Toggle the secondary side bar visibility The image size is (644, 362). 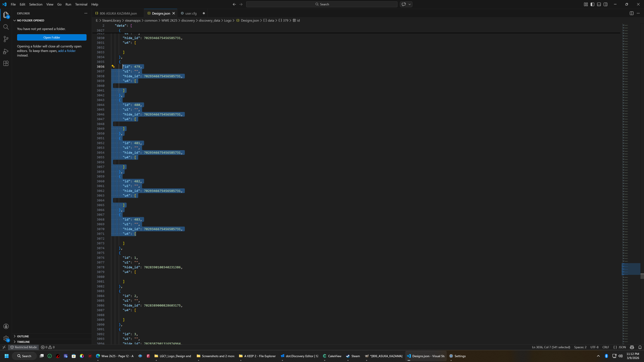click(x=605, y=4)
